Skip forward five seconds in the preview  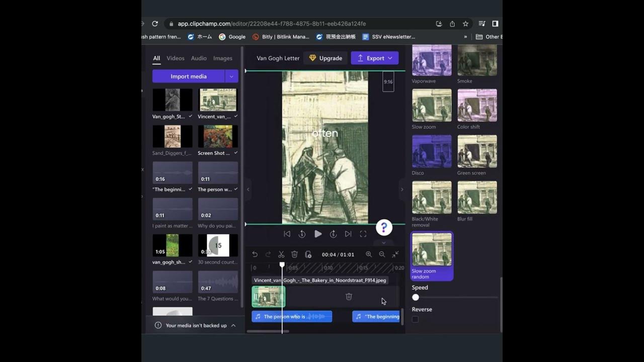[333, 234]
